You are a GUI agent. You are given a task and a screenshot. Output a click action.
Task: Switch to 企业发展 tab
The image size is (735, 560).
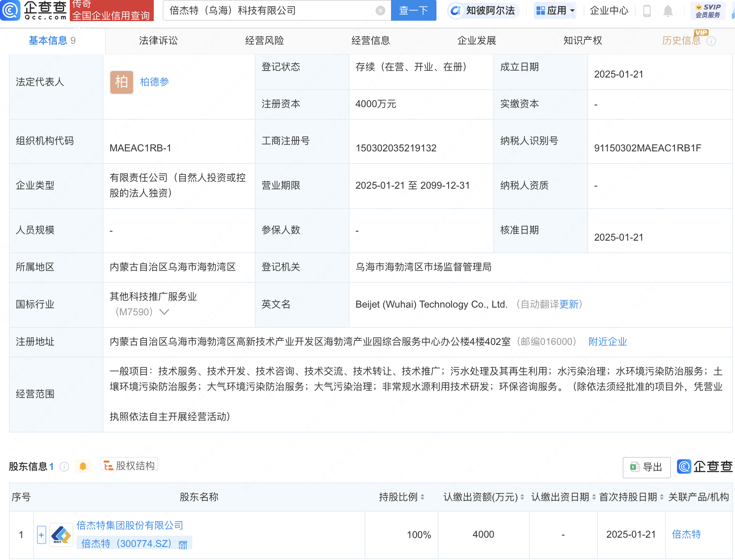pos(477,41)
